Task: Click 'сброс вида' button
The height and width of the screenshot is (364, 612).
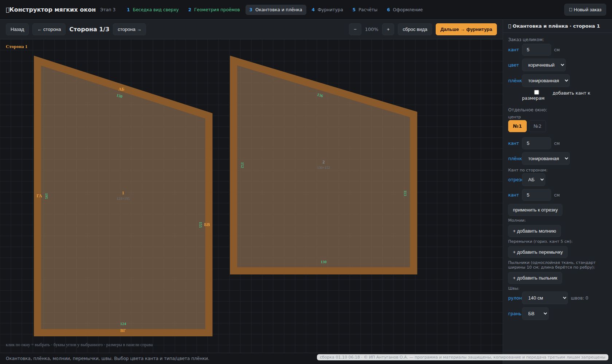Action: 415,29
